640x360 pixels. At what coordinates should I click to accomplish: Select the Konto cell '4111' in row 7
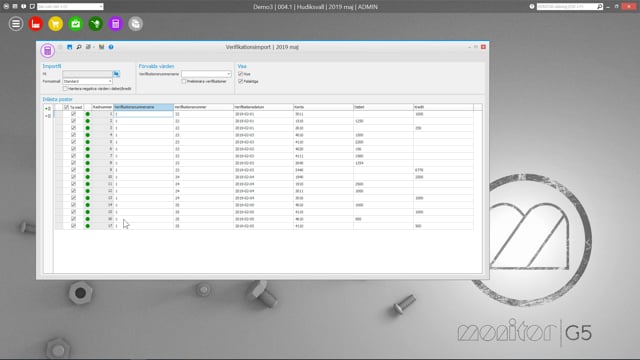point(323,156)
